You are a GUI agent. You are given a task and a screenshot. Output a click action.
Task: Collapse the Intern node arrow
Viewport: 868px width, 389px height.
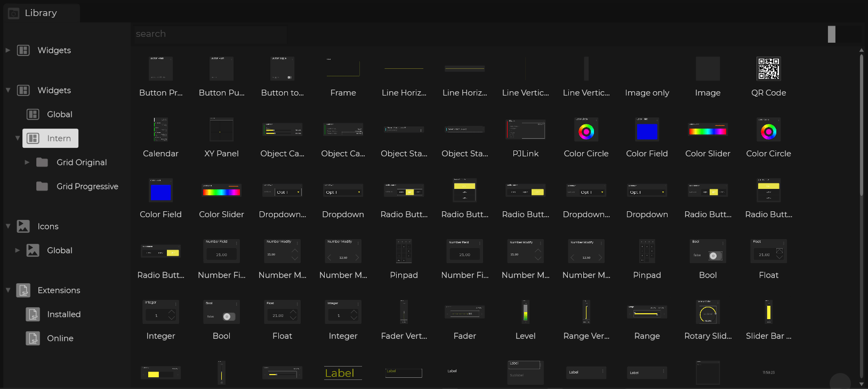[18, 138]
